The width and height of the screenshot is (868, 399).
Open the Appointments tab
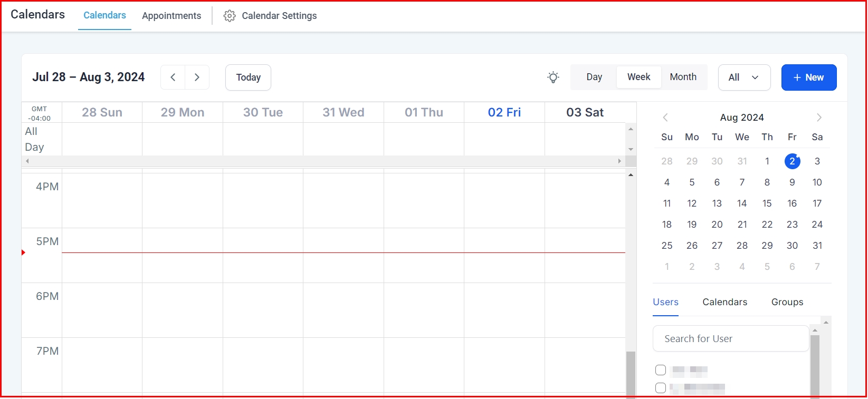click(171, 16)
